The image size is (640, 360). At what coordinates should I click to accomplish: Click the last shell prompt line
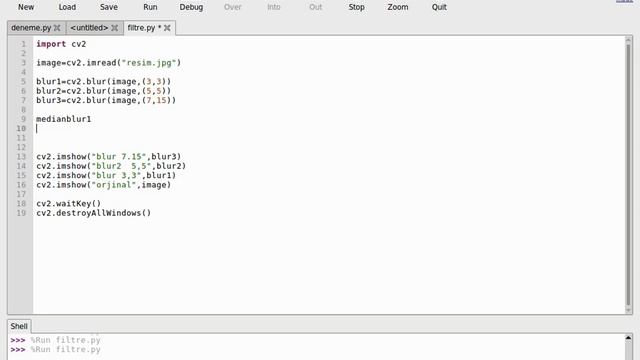click(56, 349)
